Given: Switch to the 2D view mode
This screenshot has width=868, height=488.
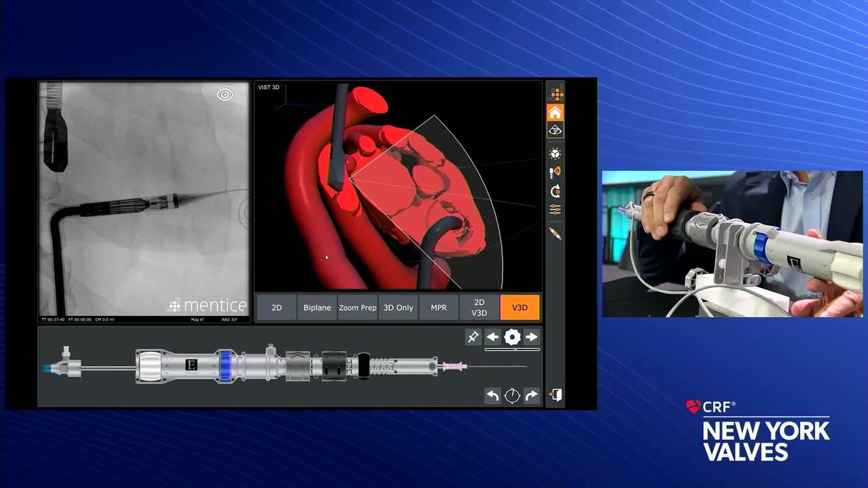Looking at the screenshot, I should pyautogui.click(x=277, y=308).
